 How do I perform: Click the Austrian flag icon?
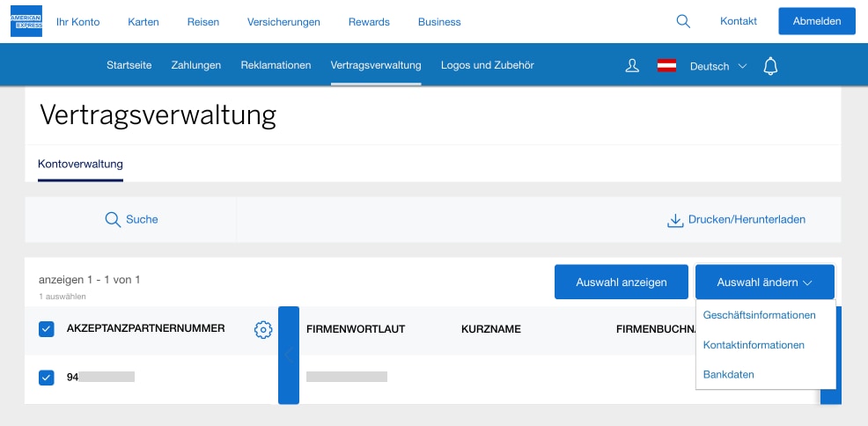pos(666,65)
